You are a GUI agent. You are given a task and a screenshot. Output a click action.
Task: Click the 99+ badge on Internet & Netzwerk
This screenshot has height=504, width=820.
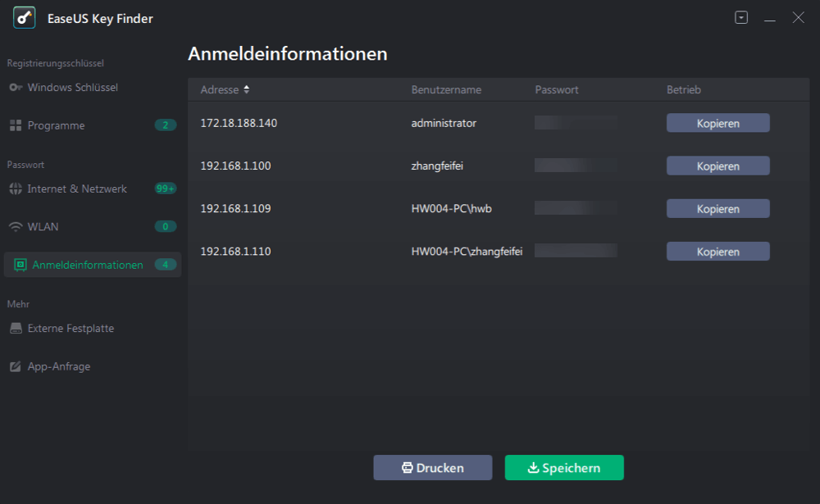(x=164, y=188)
